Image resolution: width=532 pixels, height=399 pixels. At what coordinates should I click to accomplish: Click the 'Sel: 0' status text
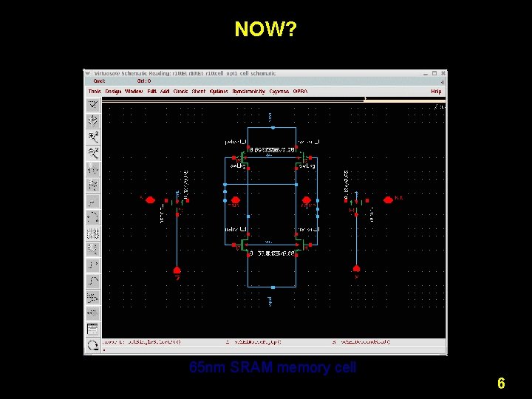coord(144,81)
